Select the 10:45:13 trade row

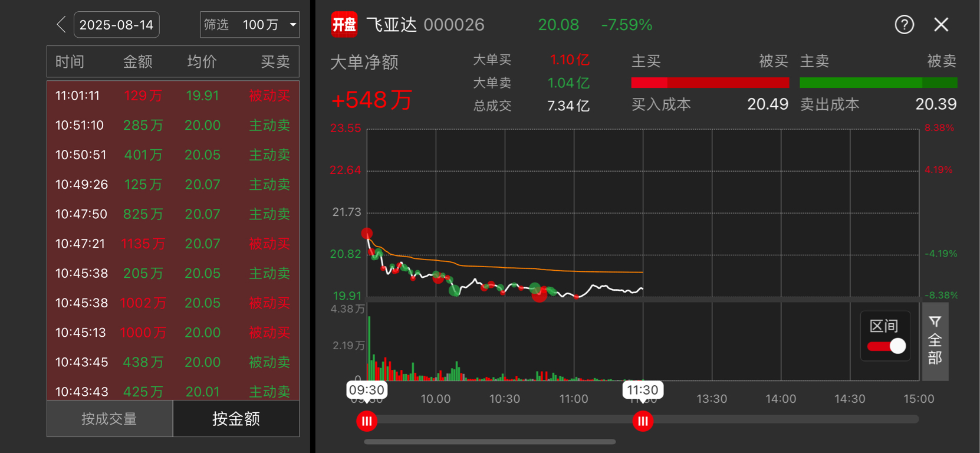coord(173,333)
